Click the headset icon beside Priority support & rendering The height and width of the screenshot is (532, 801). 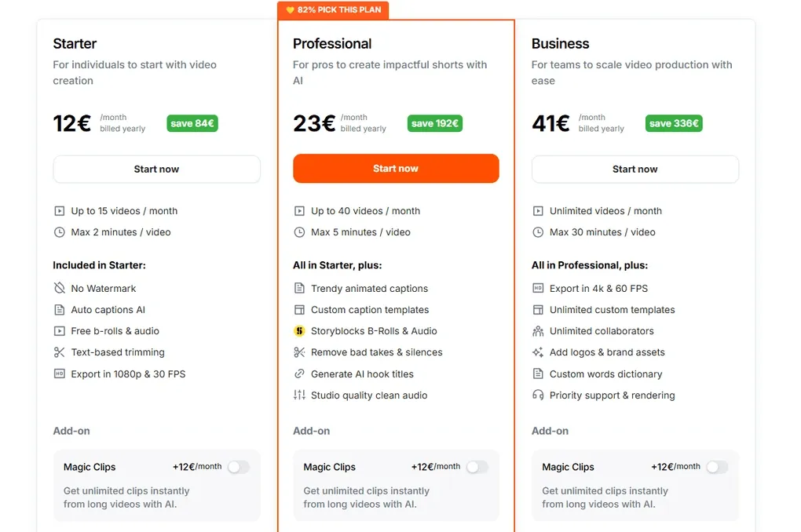[539, 395]
